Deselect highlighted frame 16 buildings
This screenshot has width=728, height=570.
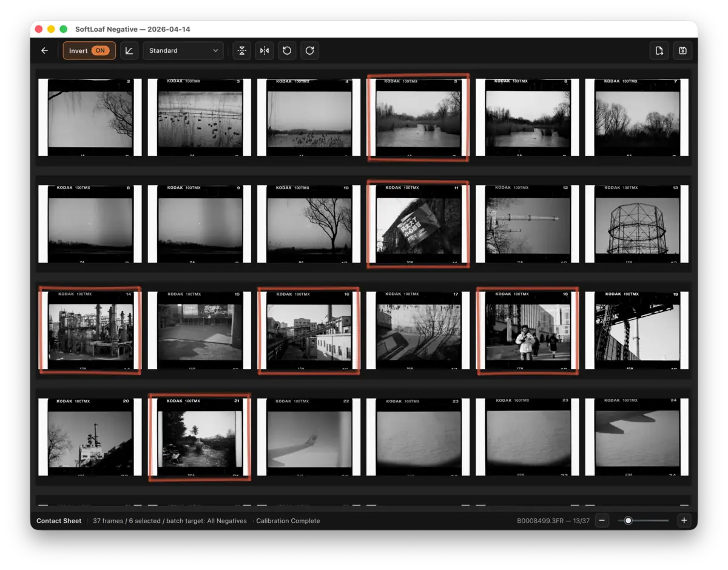[x=309, y=330]
